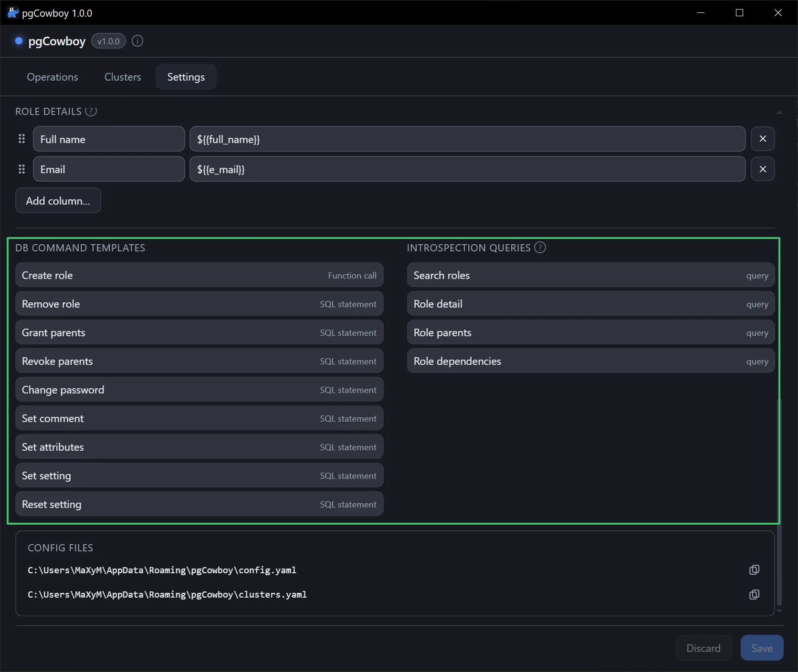Select the Settings tab
The image size is (798, 672).
(x=186, y=77)
